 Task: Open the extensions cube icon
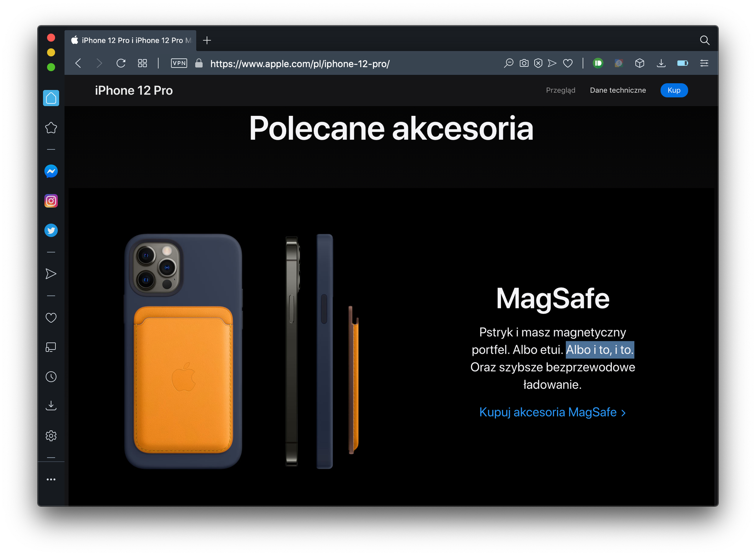click(640, 63)
